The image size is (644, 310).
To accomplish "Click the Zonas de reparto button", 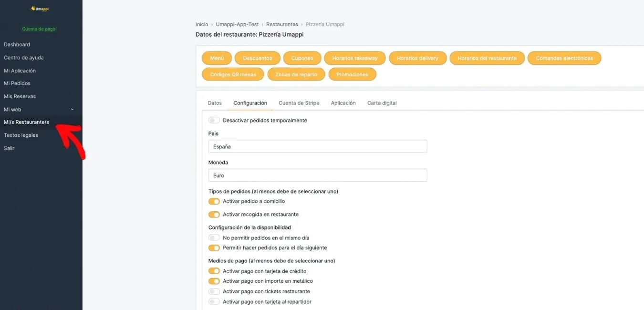I will [x=296, y=74].
